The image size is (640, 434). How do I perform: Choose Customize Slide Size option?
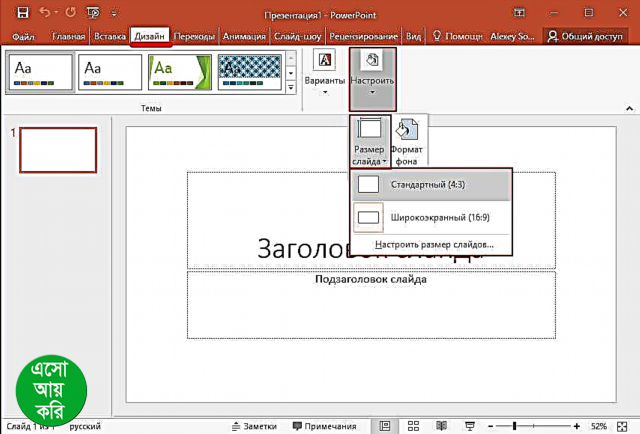tap(434, 245)
